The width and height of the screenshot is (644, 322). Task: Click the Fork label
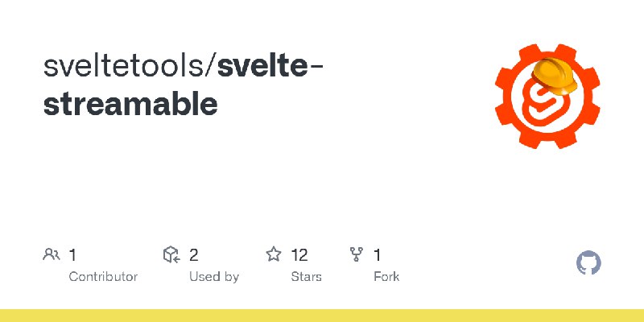pyautogui.click(x=386, y=277)
